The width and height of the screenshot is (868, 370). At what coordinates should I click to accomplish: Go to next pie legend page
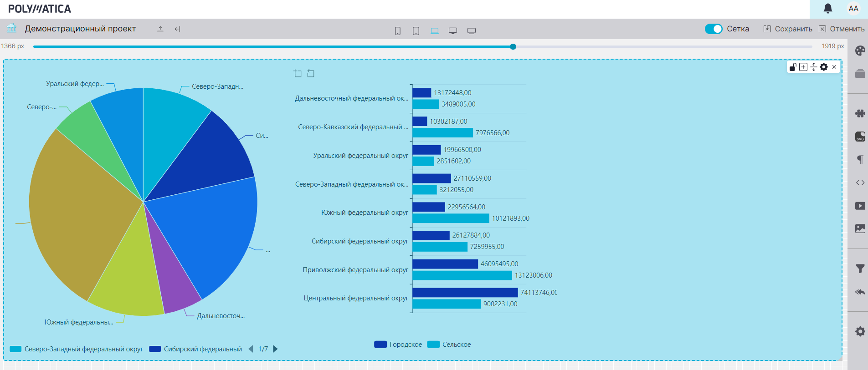pos(275,349)
